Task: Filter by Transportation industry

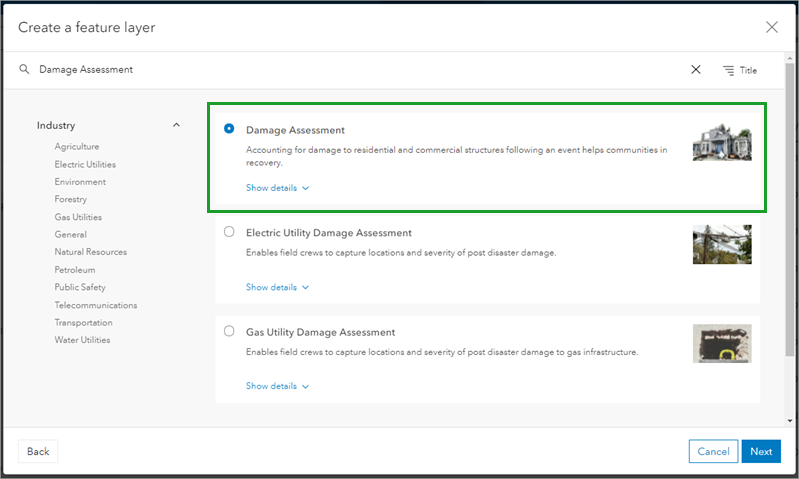Action: (x=84, y=322)
